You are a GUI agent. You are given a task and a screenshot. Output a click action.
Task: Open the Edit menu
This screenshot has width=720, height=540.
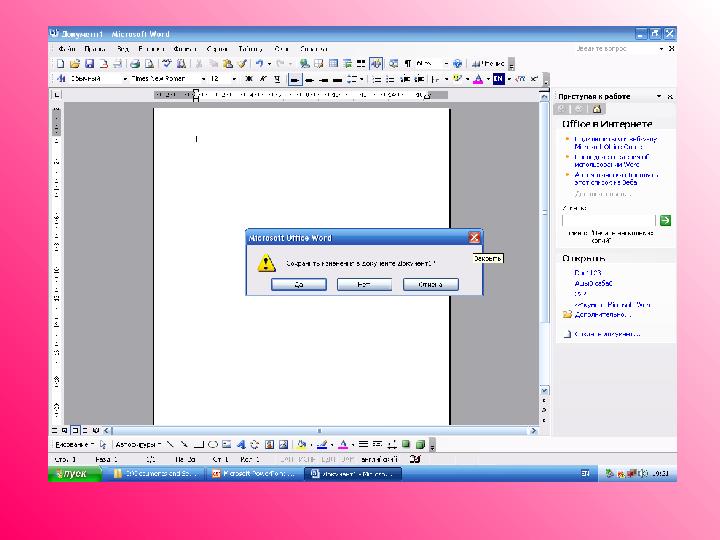(95, 48)
